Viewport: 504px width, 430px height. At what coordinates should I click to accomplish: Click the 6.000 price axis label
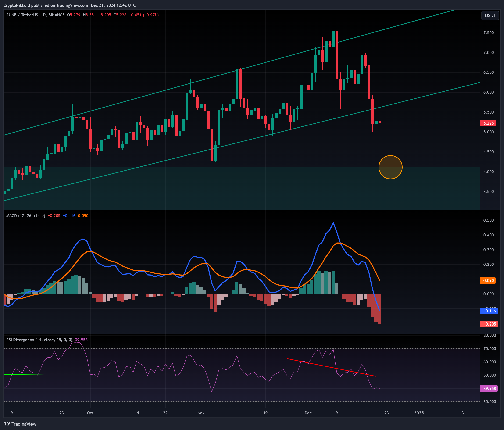point(488,92)
